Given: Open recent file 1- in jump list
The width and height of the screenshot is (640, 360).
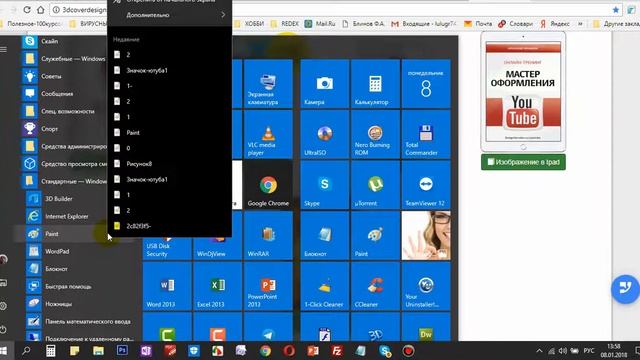Looking at the screenshot, I should pyautogui.click(x=170, y=86).
